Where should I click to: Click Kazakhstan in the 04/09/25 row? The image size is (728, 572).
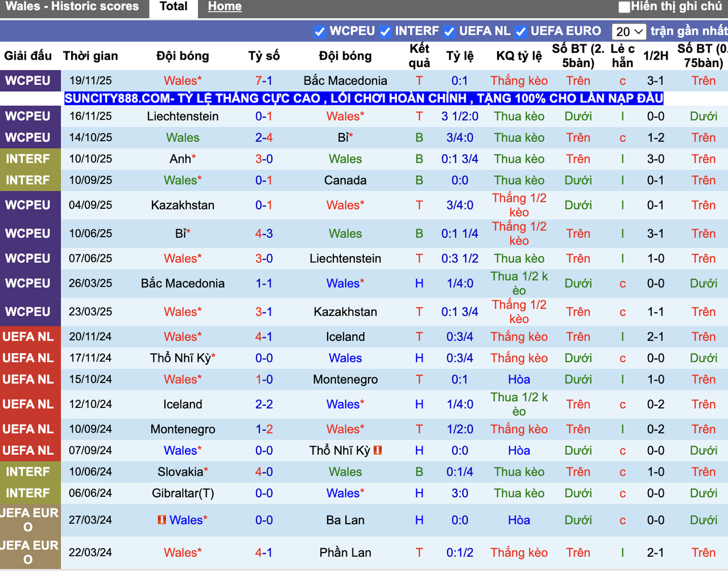(183, 205)
